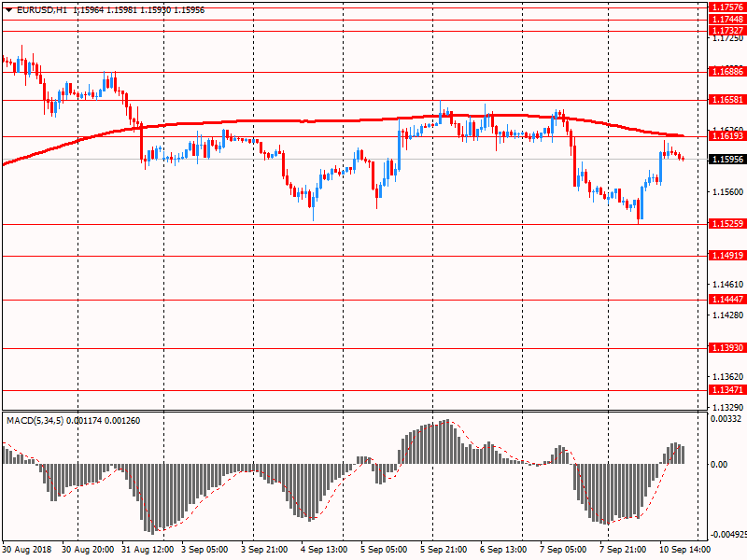747x560 pixels.
Task: Click the 30 Aug 2018 time label
Action: tap(28, 551)
